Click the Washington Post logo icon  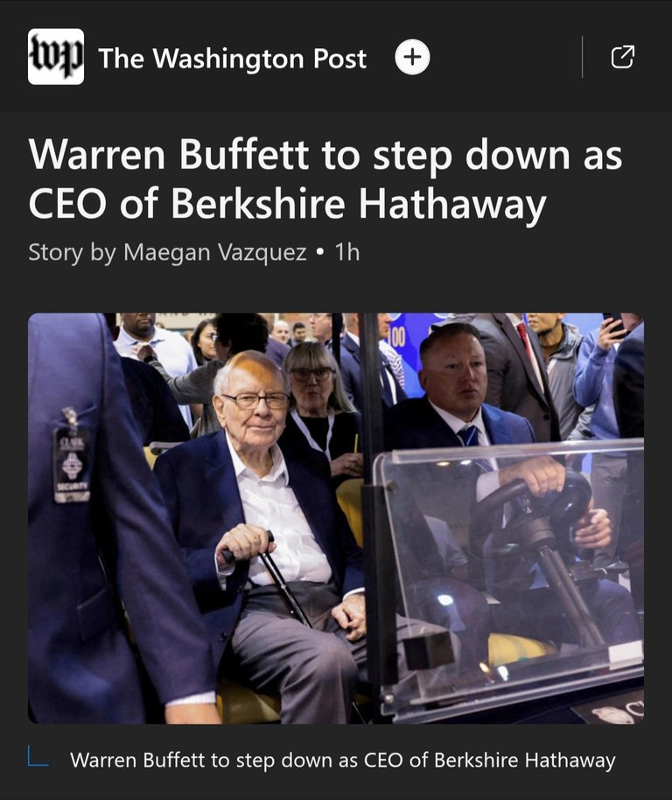pos(56,57)
